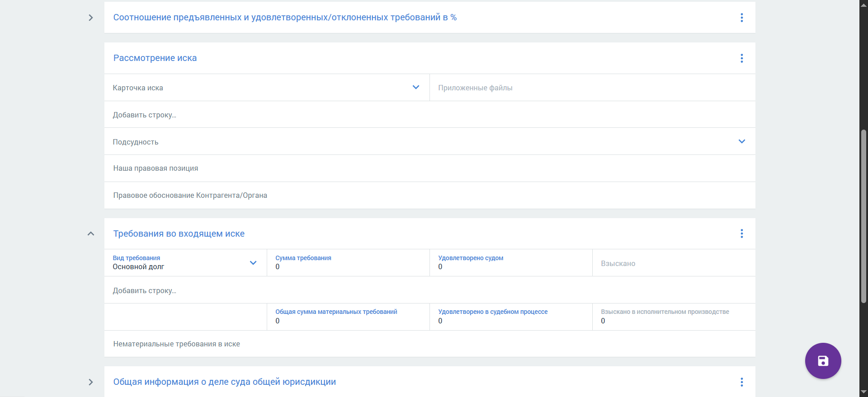Click the Наша правовая позиция field
Viewport: 868px width, 397px height.
429,168
